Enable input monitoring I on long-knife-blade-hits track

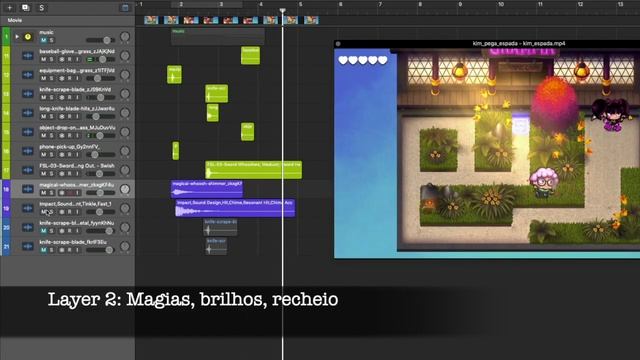tap(77, 116)
